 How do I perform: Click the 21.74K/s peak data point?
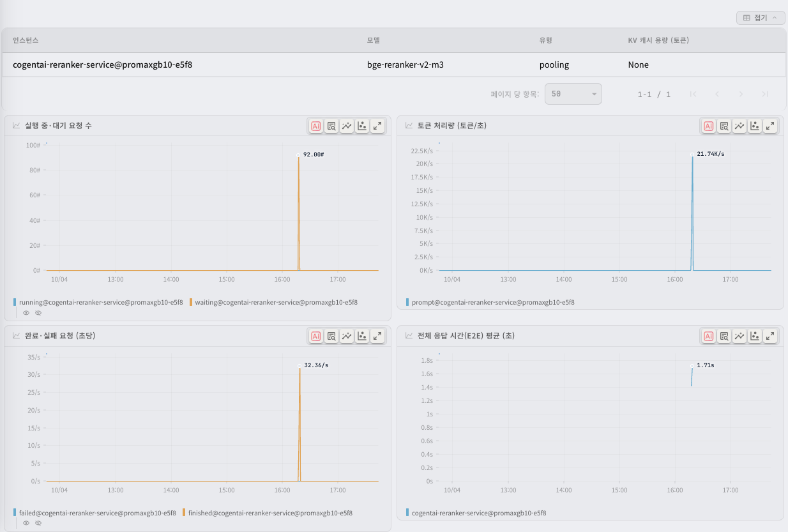692,155
